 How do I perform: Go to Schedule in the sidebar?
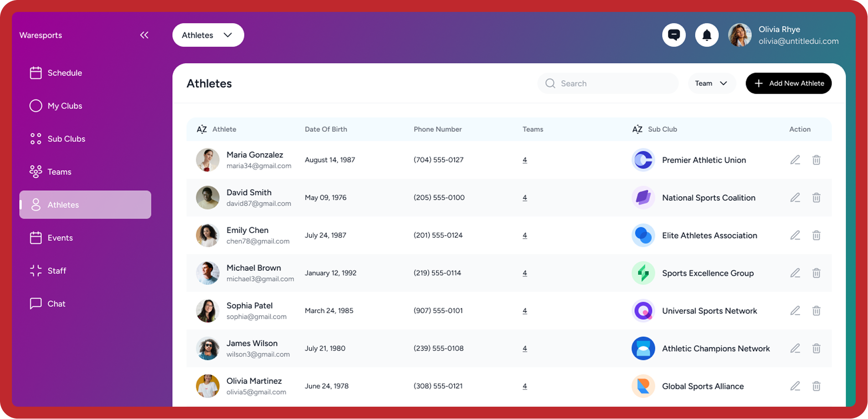pyautogui.click(x=64, y=73)
